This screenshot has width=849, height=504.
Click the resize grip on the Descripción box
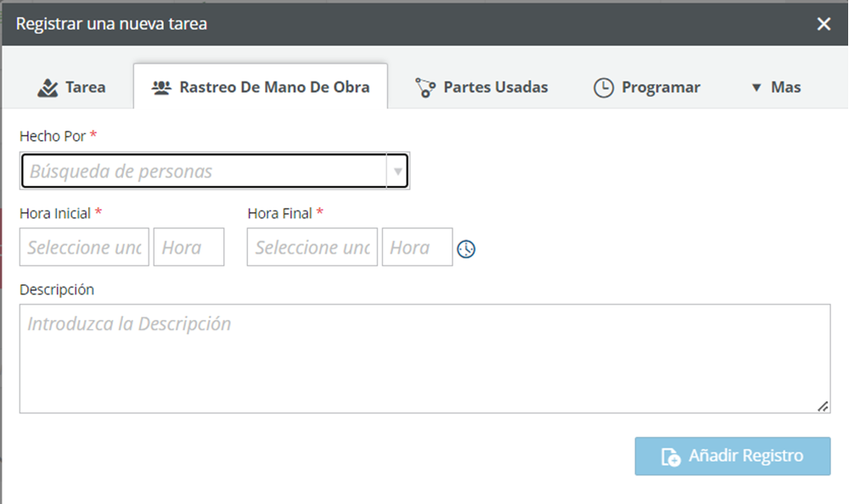pos(823,406)
